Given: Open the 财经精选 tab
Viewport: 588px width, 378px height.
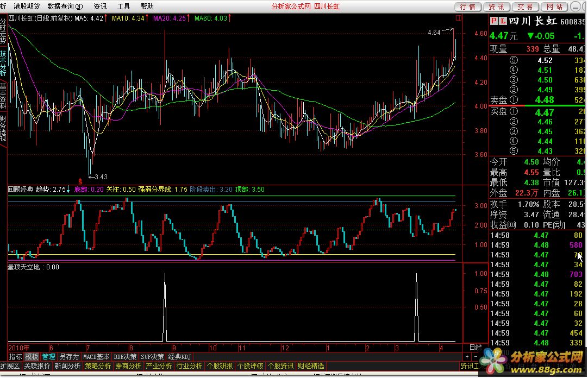Looking at the screenshot, I should [x=310, y=366].
